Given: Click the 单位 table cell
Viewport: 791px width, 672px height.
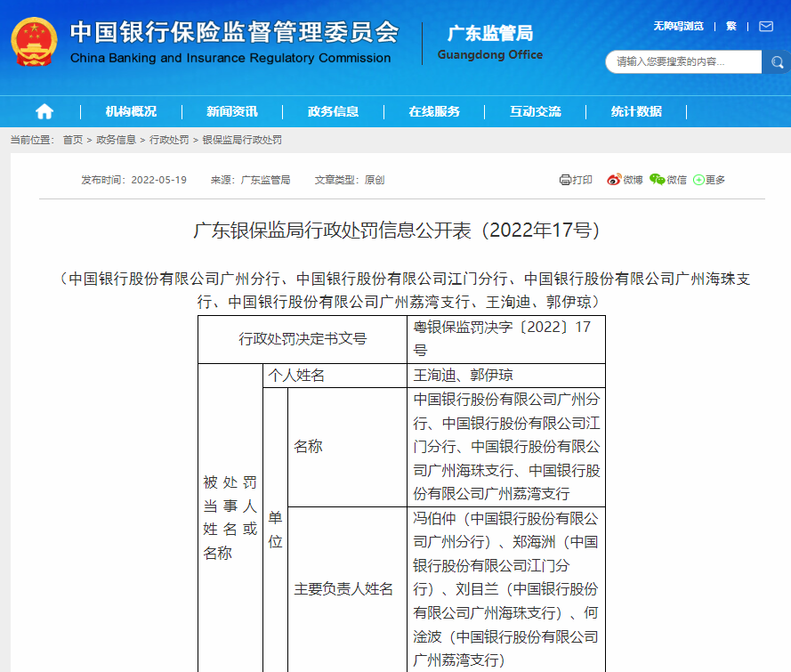Looking at the screenshot, I should [276, 530].
